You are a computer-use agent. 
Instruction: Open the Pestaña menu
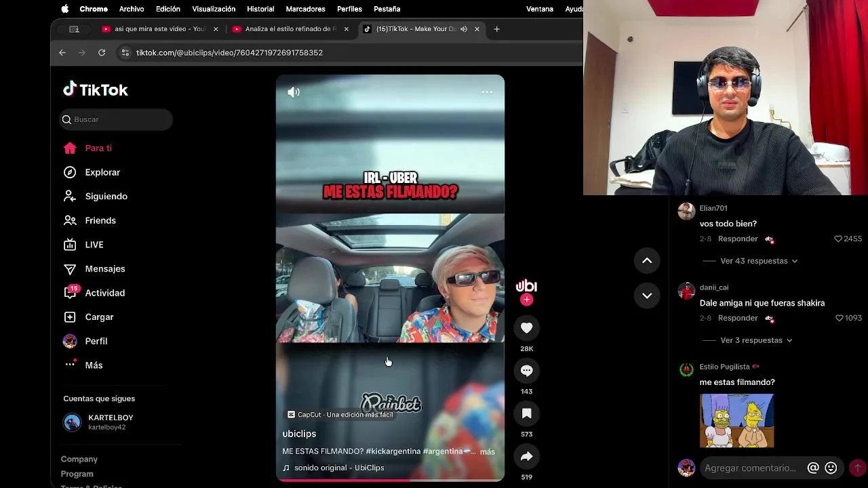pos(387,9)
